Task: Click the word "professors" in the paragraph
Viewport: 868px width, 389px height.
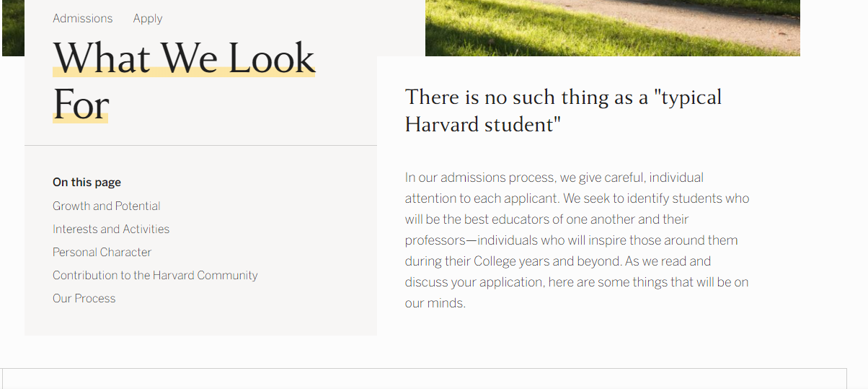Action: [x=435, y=240]
